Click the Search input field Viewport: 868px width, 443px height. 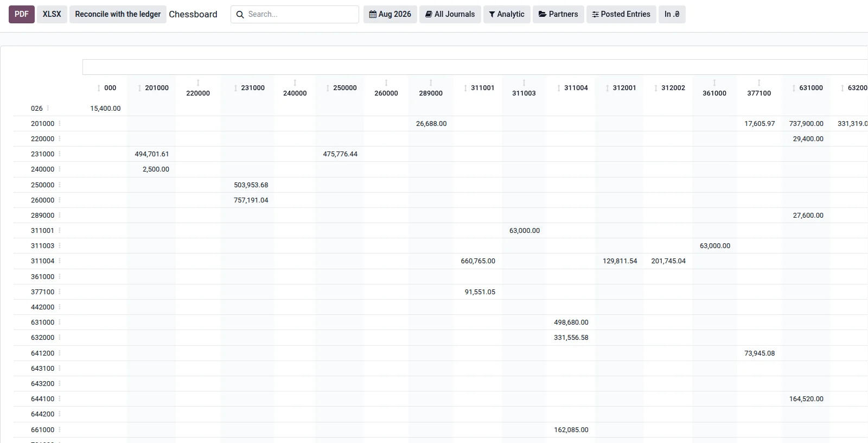(301, 14)
